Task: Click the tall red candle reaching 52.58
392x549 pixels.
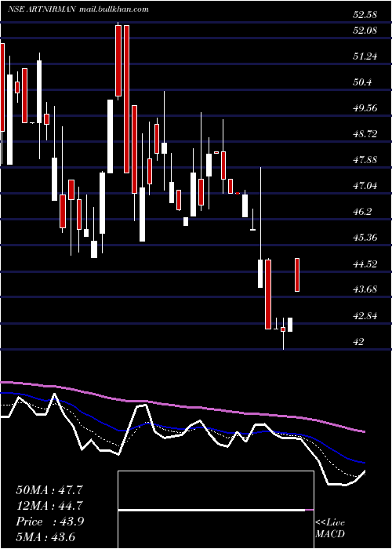Action: [x=118, y=60]
